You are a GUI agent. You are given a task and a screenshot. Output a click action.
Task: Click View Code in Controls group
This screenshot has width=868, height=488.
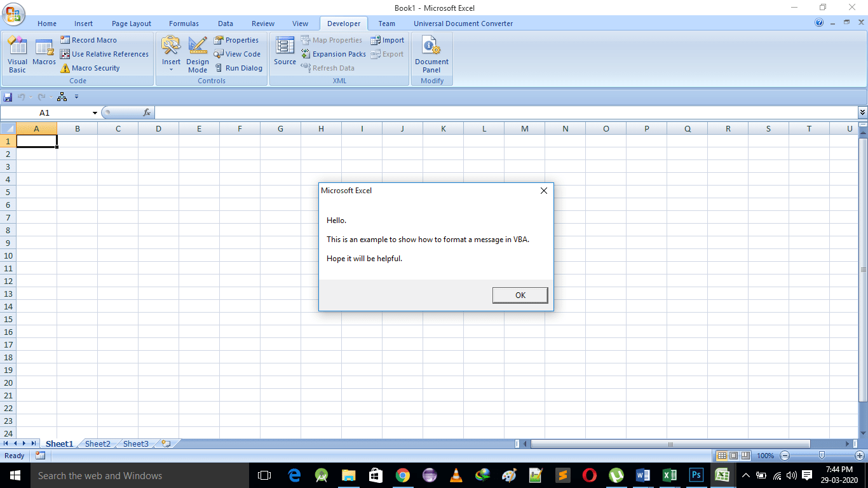click(x=237, y=54)
